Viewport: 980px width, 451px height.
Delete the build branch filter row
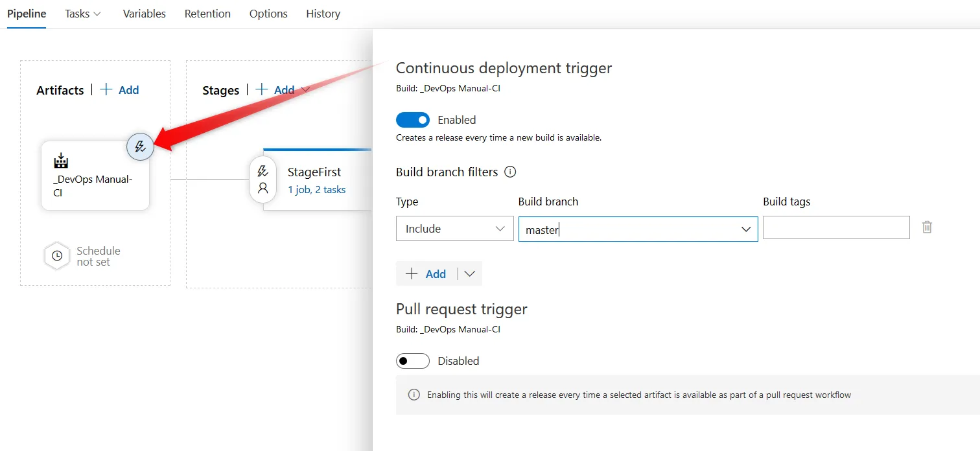click(927, 227)
